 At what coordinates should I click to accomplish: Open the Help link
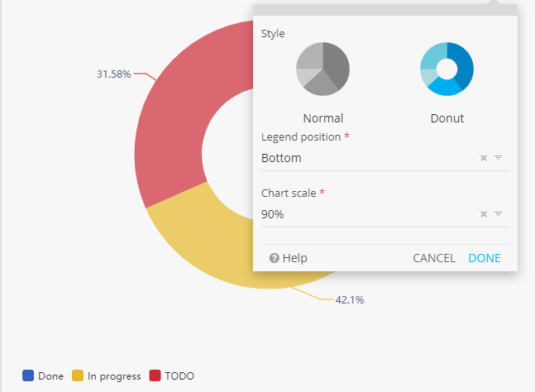point(294,258)
